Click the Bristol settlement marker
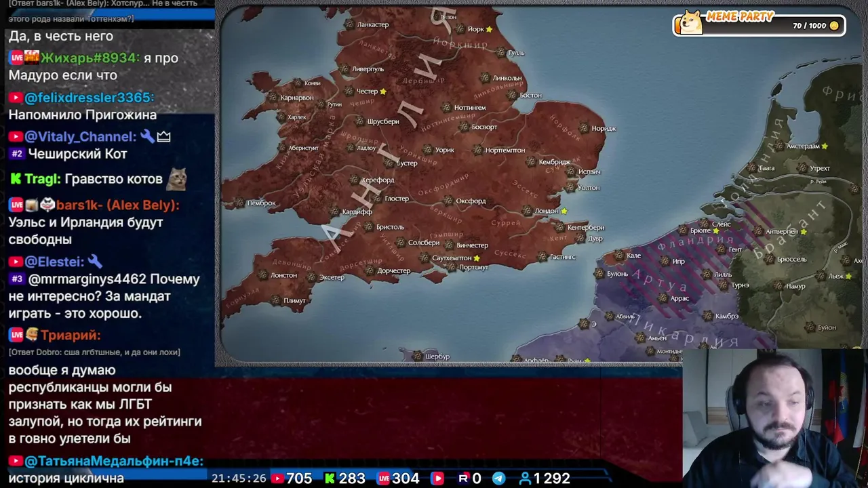This screenshot has width=868, height=488. tap(368, 227)
